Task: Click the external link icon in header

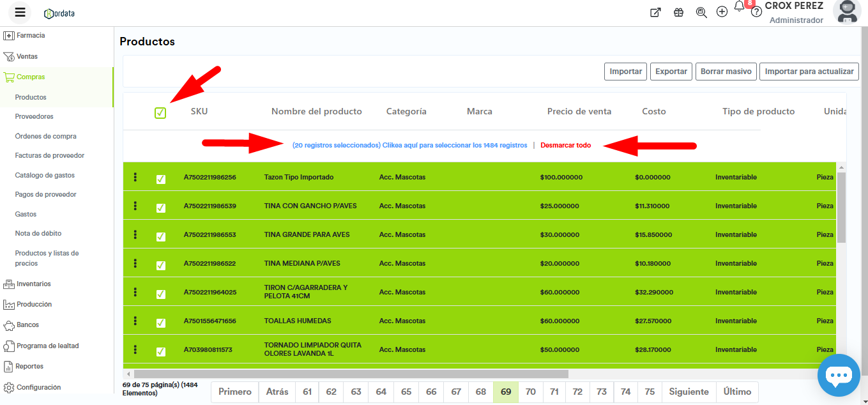Action: pos(655,12)
